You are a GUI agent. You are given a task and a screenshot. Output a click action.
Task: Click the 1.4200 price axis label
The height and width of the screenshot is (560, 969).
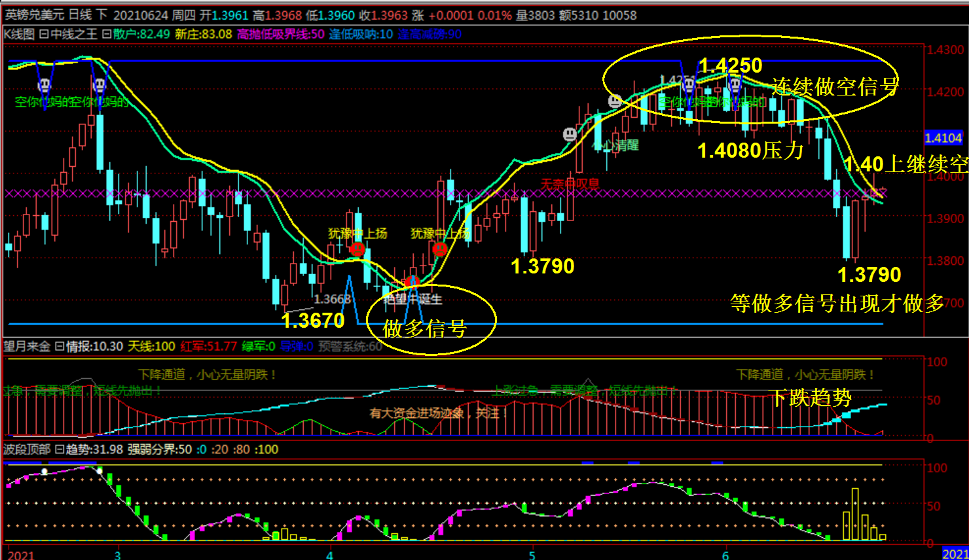946,92
